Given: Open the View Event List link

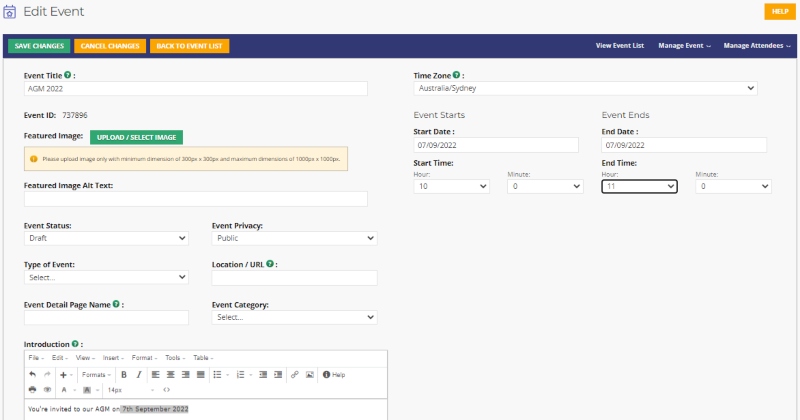Looking at the screenshot, I should tap(620, 45).
